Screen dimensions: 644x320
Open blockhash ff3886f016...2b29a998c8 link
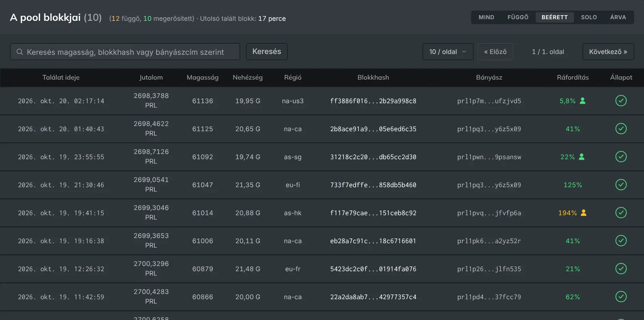pos(373,101)
